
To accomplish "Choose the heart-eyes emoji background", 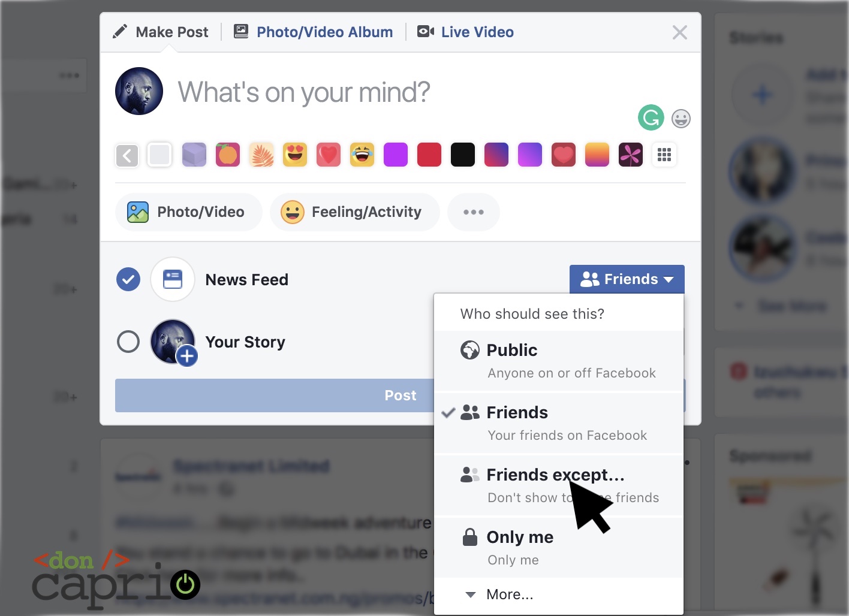I will click(x=295, y=155).
